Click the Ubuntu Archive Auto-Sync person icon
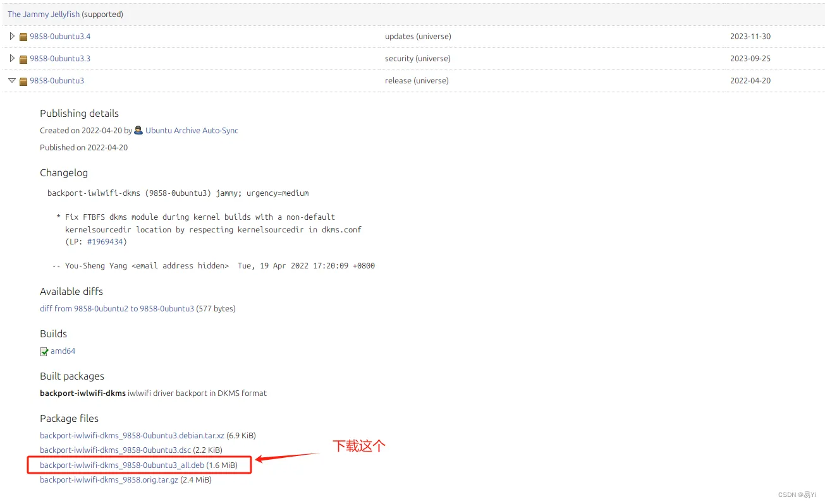The width and height of the screenshot is (825, 504). pos(138,130)
